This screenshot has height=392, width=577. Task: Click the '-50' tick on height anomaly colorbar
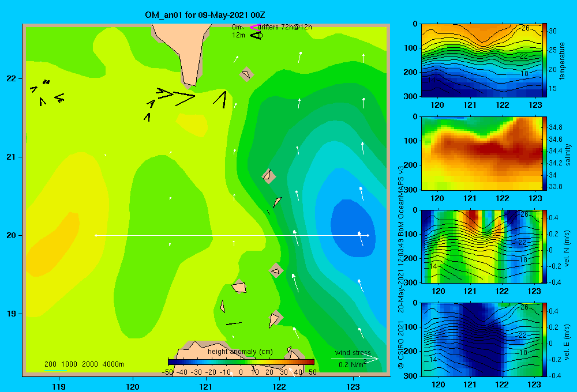[167, 372]
